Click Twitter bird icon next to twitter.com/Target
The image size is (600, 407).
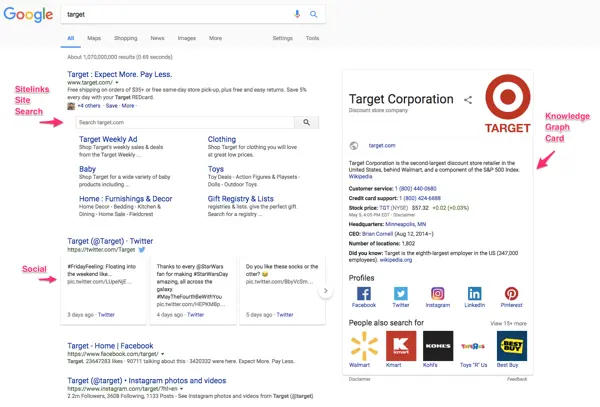pyautogui.click(x=142, y=250)
